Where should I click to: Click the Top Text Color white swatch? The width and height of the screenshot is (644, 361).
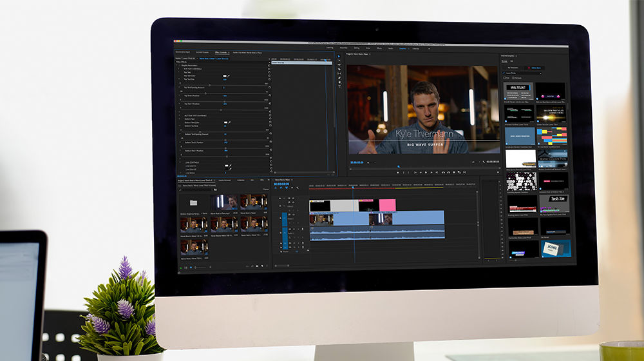tap(225, 76)
